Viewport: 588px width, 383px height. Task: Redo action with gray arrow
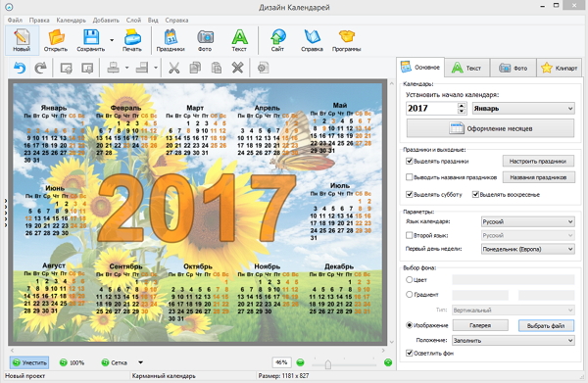[x=40, y=68]
